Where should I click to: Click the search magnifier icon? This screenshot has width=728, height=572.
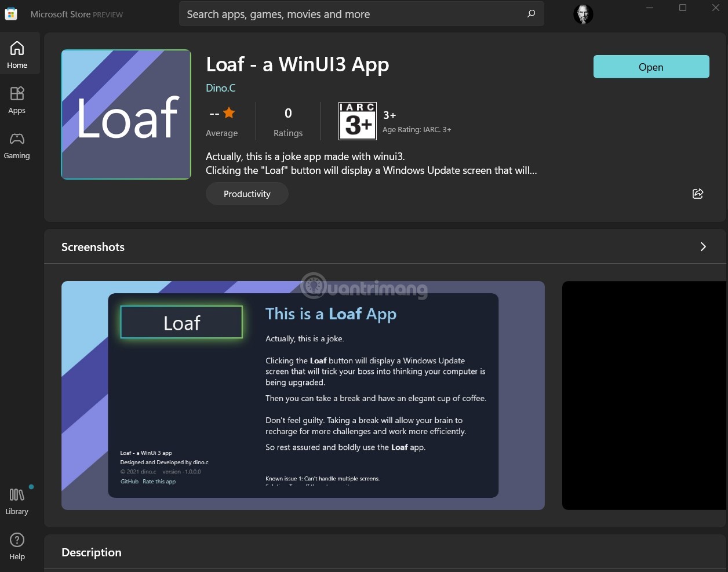pos(531,14)
